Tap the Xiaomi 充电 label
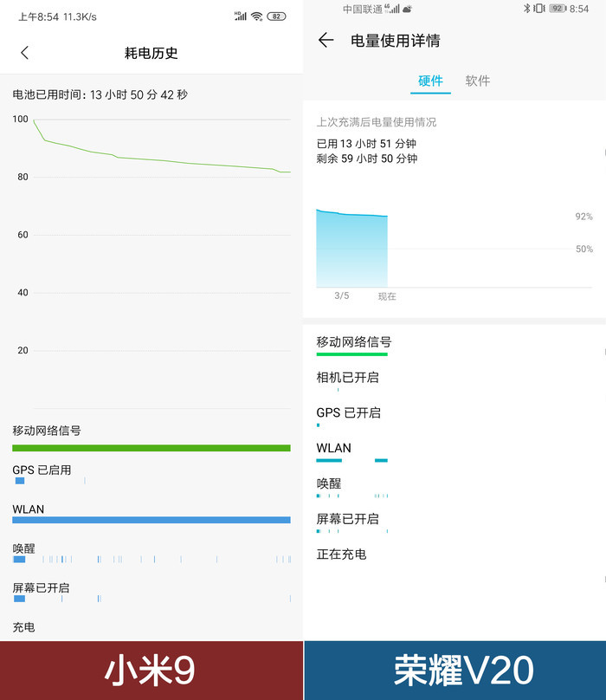This screenshot has height=700, width=606. pos(23,627)
